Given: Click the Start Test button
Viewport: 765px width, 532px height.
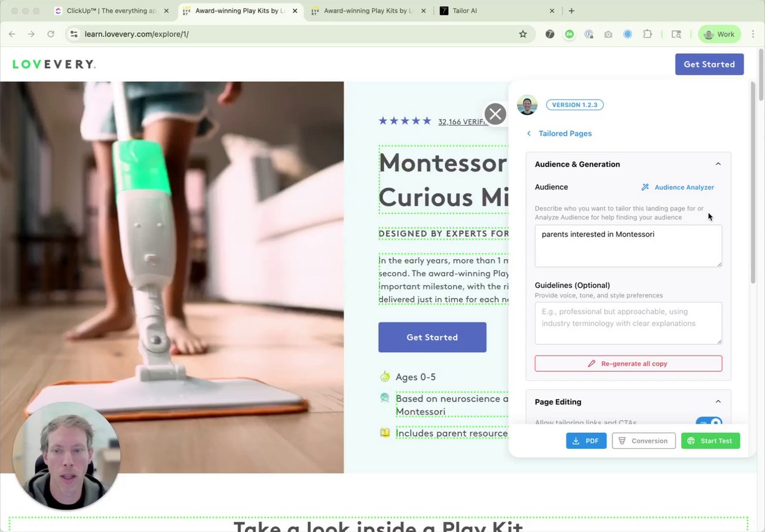Looking at the screenshot, I should pos(711,441).
